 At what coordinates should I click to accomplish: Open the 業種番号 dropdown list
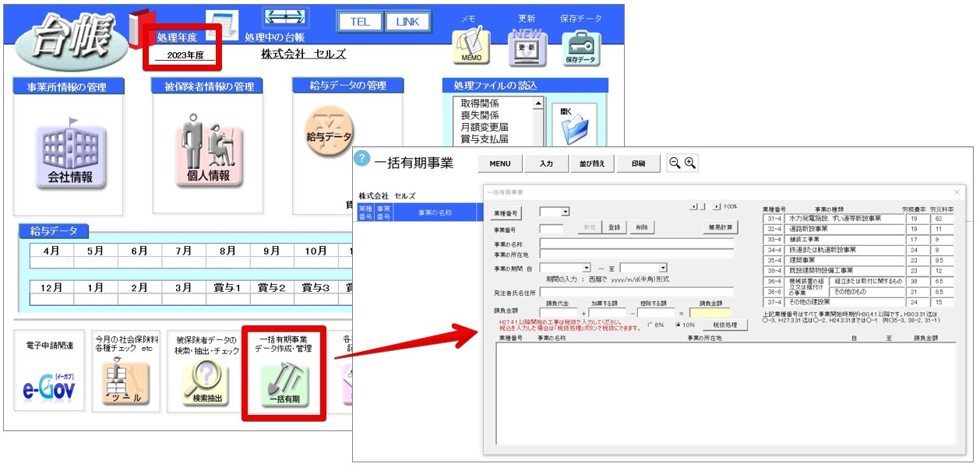click(566, 212)
